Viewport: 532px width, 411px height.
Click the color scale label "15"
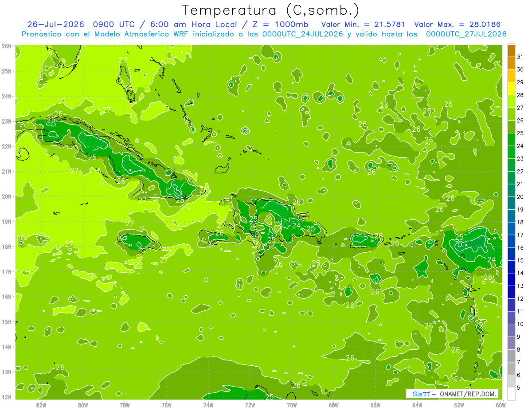point(520,260)
